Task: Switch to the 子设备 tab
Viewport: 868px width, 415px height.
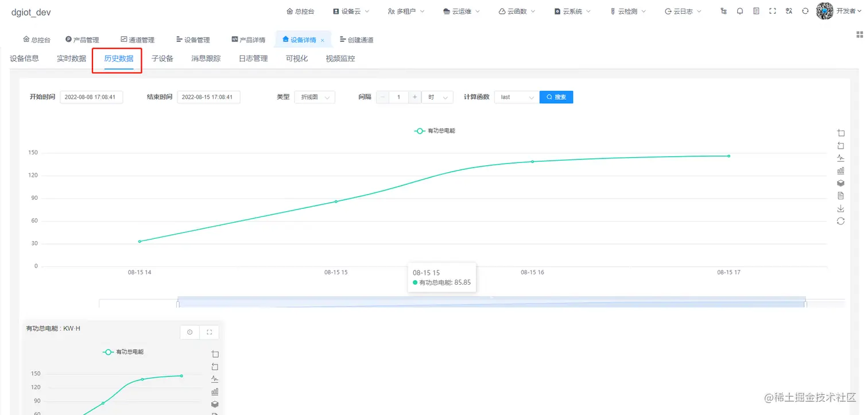Action: [x=162, y=58]
